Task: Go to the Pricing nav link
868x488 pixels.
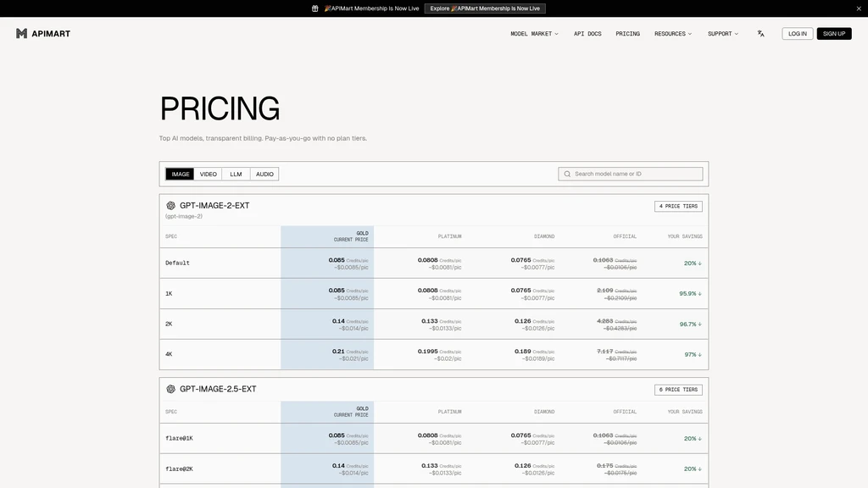Action: (x=628, y=34)
